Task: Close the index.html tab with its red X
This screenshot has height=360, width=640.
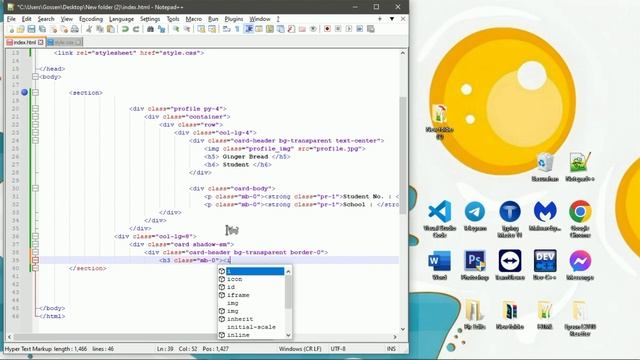Action: pos(40,42)
